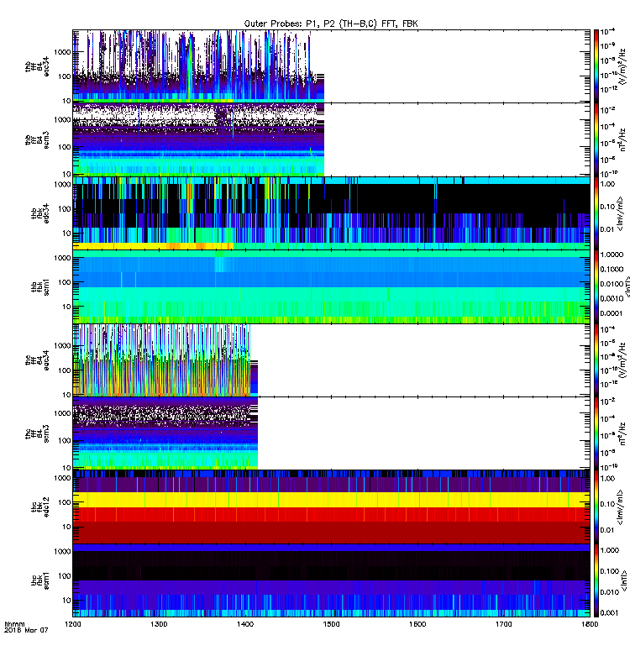The width and height of the screenshot is (630, 672).
Task: Click the thb fbk edc34 spectrogram panel
Action: tap(331, 213)
